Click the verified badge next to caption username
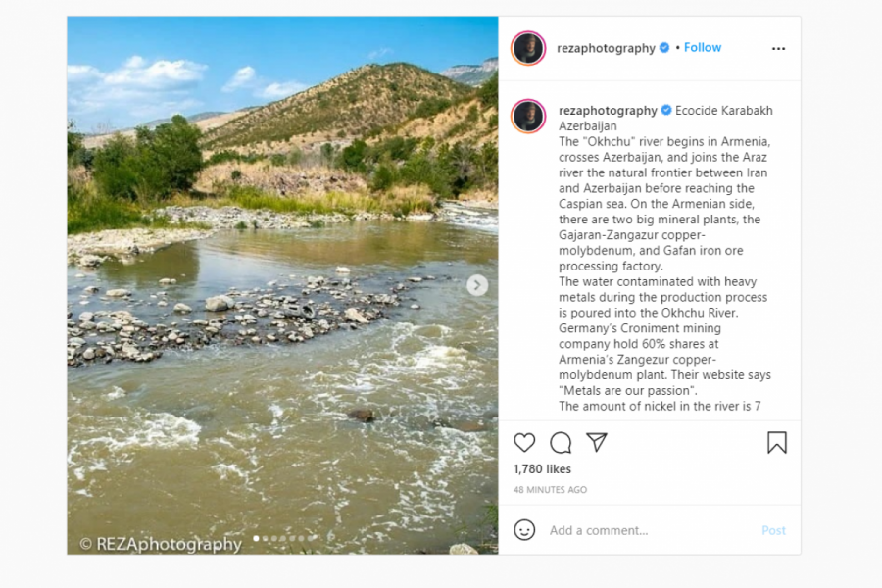 [x=666, y=111]
